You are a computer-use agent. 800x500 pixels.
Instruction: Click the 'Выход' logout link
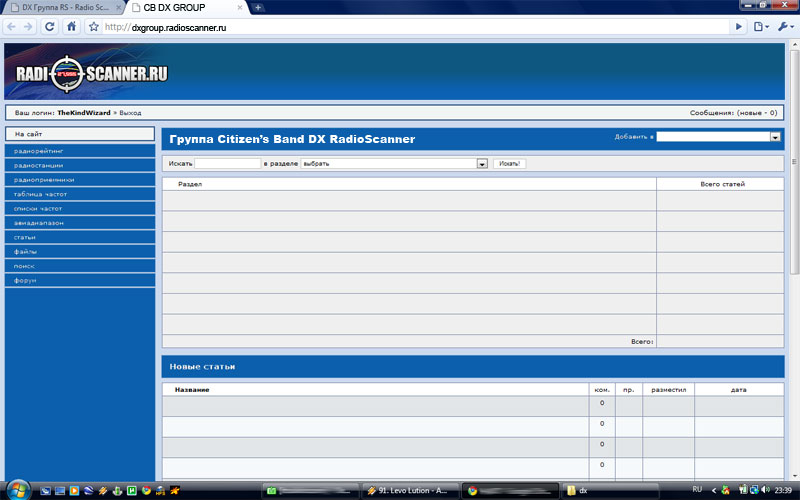click(130, 113)
